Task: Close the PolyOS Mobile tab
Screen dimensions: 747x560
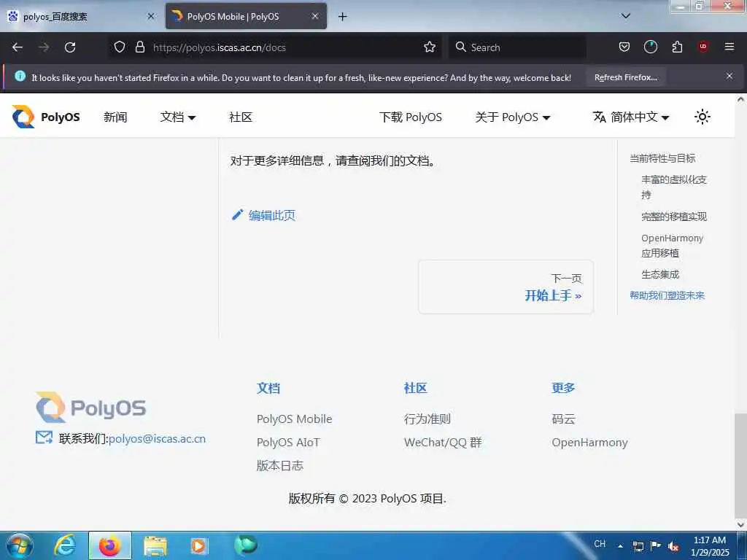Action: point(315,16)
